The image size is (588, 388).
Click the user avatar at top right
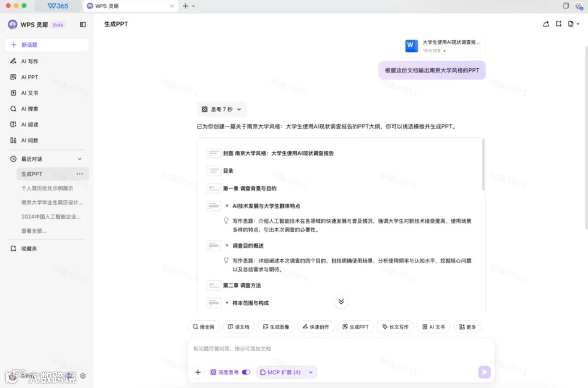pyautogui.click(x=579, y=5)
